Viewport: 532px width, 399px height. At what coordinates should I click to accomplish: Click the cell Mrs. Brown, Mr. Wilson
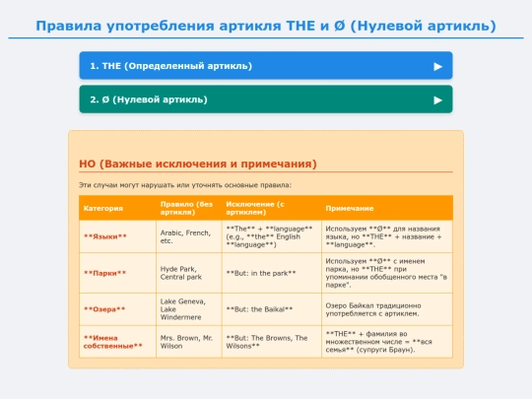click(x=189, y=342)
